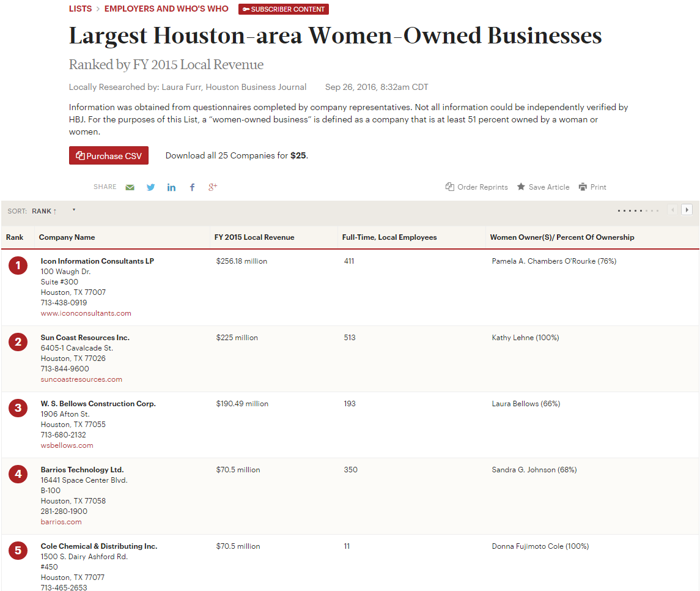
Task: Sort by the Company Name column header
Action: click(67, 237)
